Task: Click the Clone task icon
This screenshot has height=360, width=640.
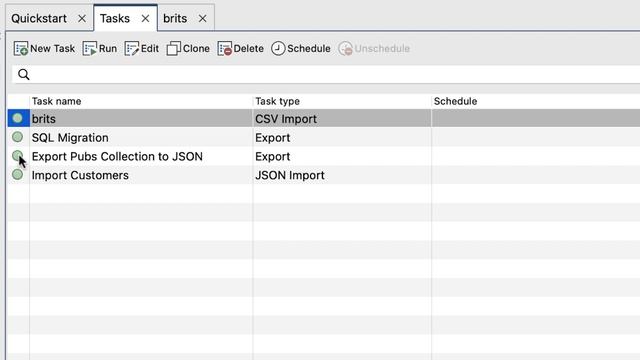Action: [x=173, y=49]
